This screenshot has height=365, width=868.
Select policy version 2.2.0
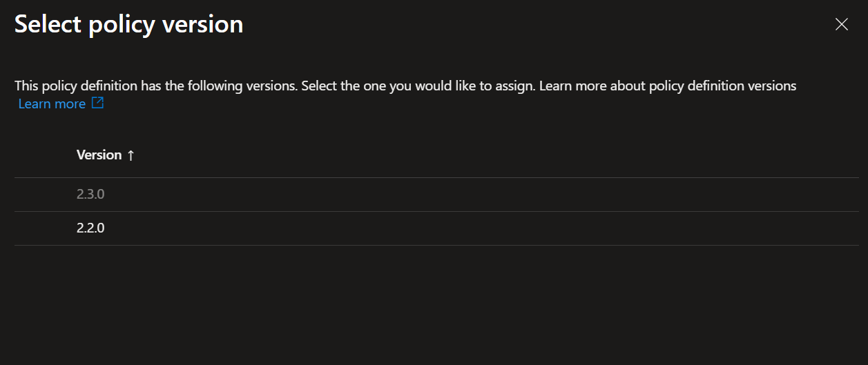click(90, 228)
